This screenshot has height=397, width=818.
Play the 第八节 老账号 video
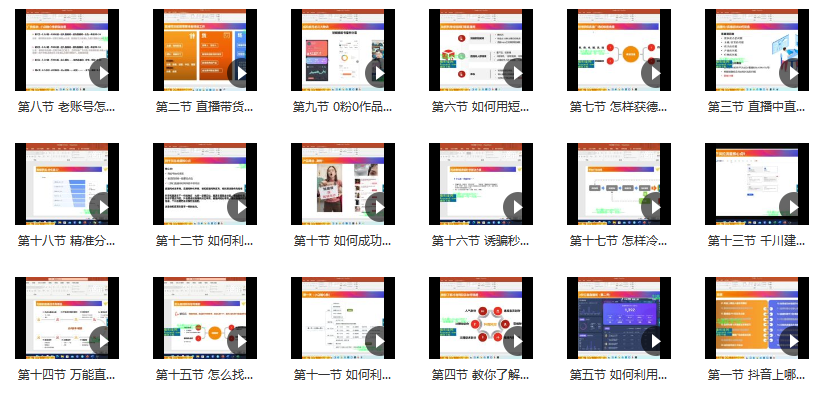[104, 74]
